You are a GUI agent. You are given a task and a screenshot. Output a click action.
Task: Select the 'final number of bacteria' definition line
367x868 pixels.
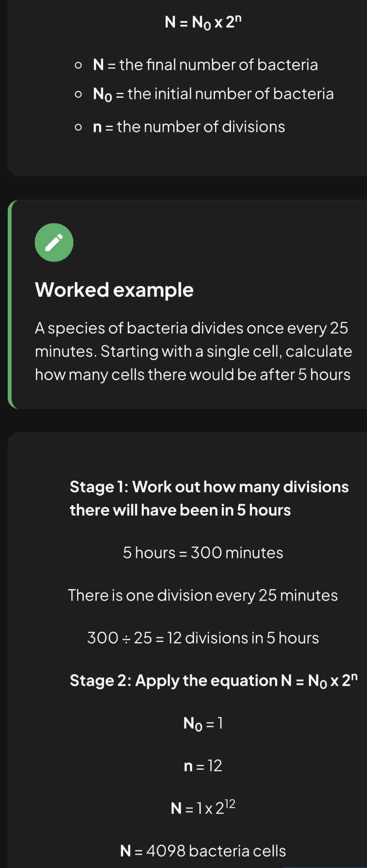click(205, 65)
